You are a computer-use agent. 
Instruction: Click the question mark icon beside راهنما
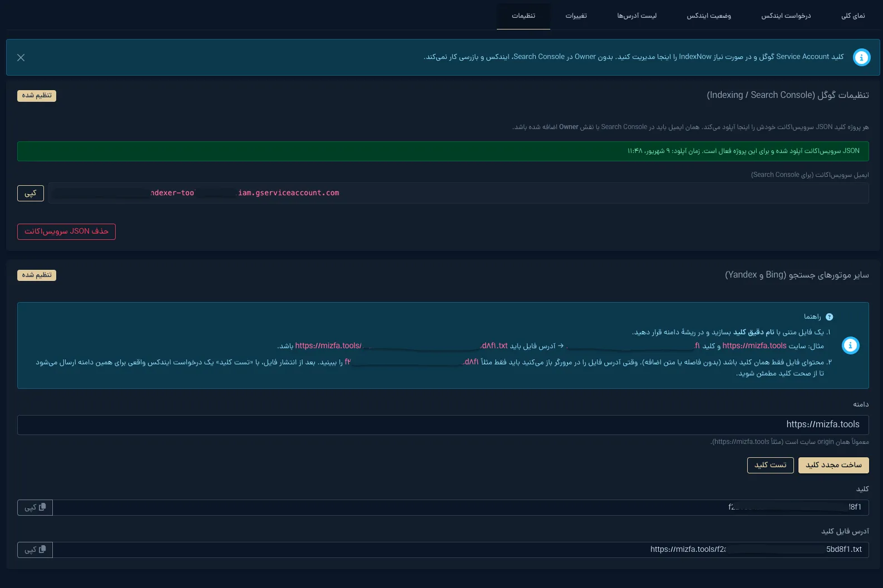click(829, 317)
